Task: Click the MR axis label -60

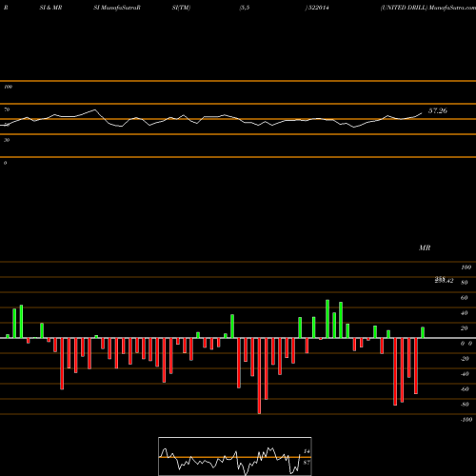Action: click(x=465, y=389)
